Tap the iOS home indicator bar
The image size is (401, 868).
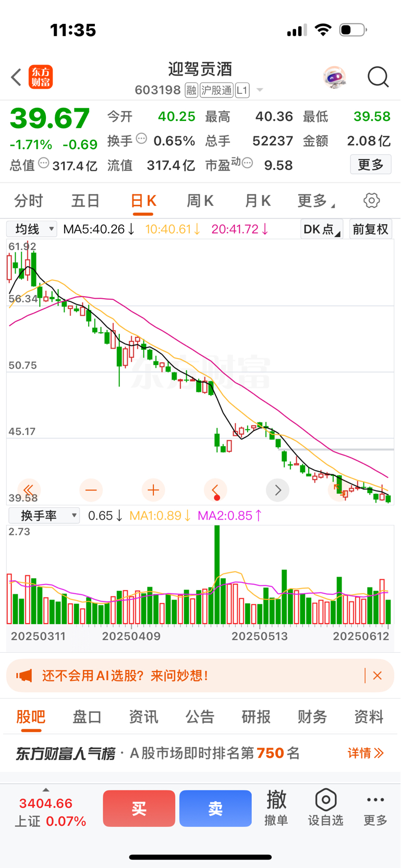(x=200, y=857)
